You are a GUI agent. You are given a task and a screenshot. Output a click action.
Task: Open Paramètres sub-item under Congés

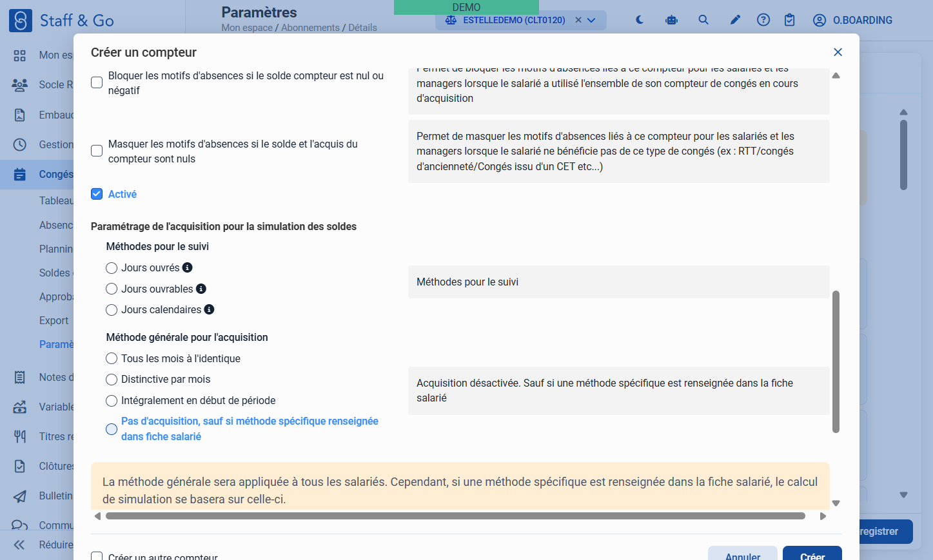tap(56, 344)
